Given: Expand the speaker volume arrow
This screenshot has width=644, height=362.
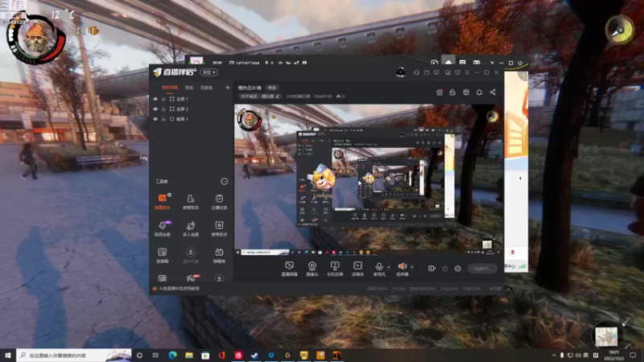Looking at the screenshot, I should pos(412,267).
